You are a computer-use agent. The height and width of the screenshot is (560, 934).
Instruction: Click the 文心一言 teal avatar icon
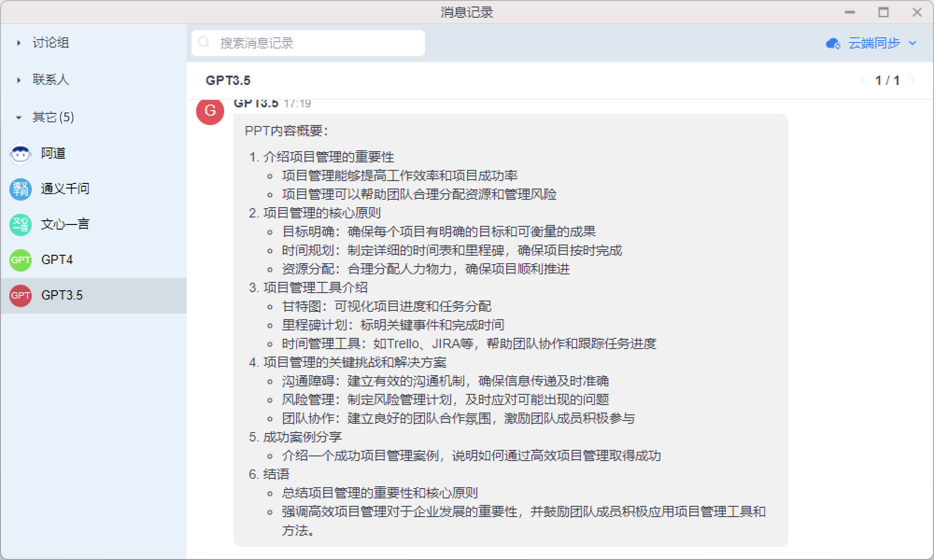[x=21, y=224]
